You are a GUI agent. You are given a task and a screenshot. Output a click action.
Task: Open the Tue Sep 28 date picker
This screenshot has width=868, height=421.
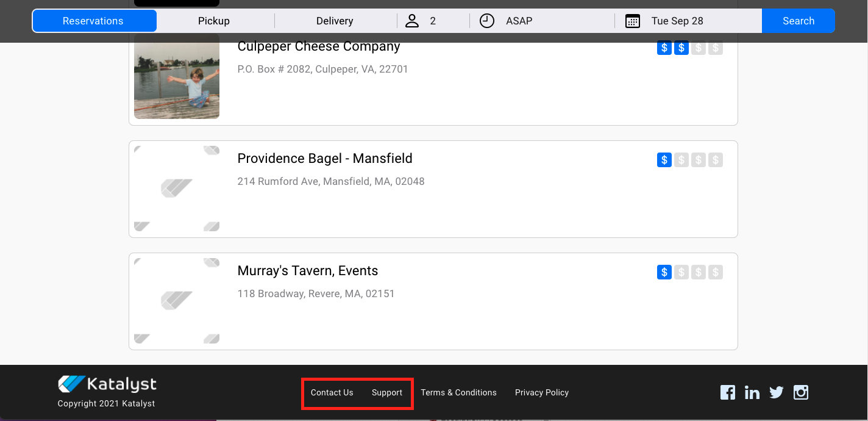677,21
